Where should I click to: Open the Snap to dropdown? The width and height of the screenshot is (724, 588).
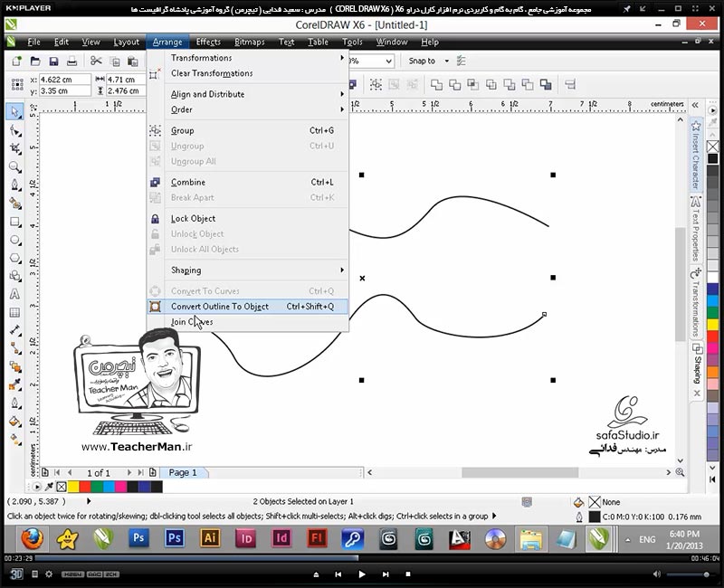(446, 61)
